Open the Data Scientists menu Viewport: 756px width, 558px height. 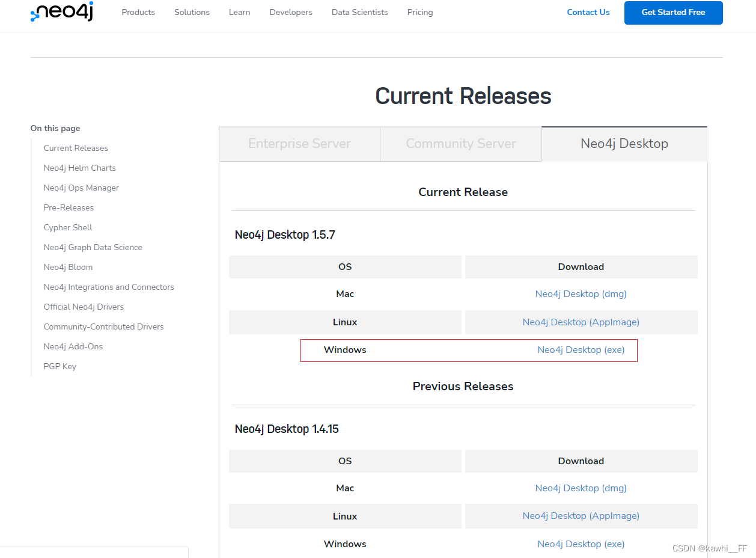360,12
